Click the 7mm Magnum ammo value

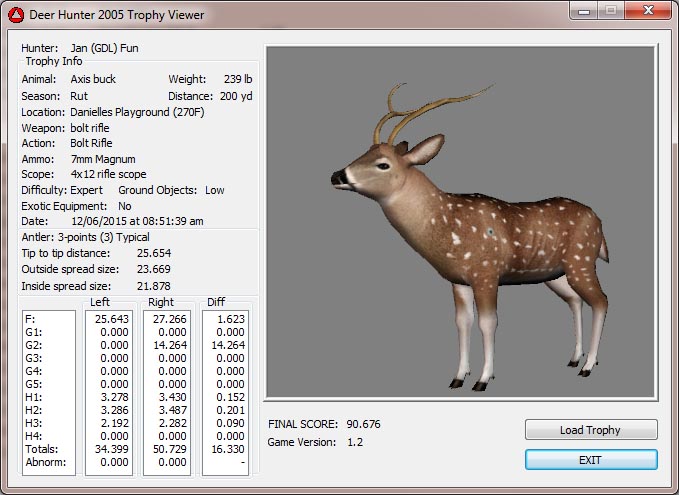(102, 159)
